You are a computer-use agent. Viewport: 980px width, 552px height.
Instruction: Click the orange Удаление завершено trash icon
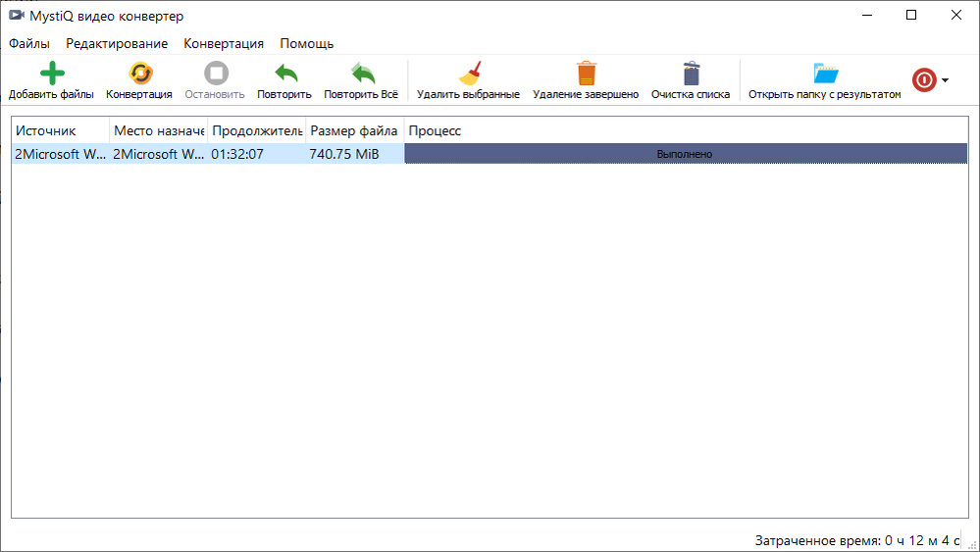(587, 74)
